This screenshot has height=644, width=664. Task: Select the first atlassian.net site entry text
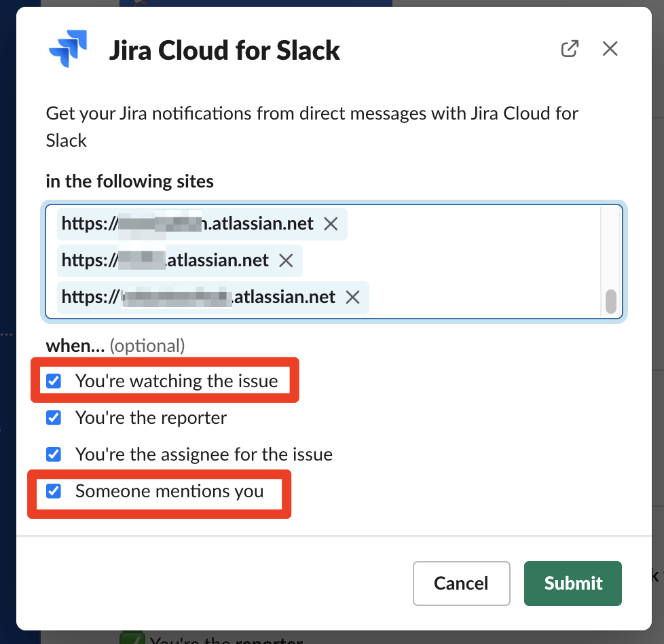coord(187,223)
